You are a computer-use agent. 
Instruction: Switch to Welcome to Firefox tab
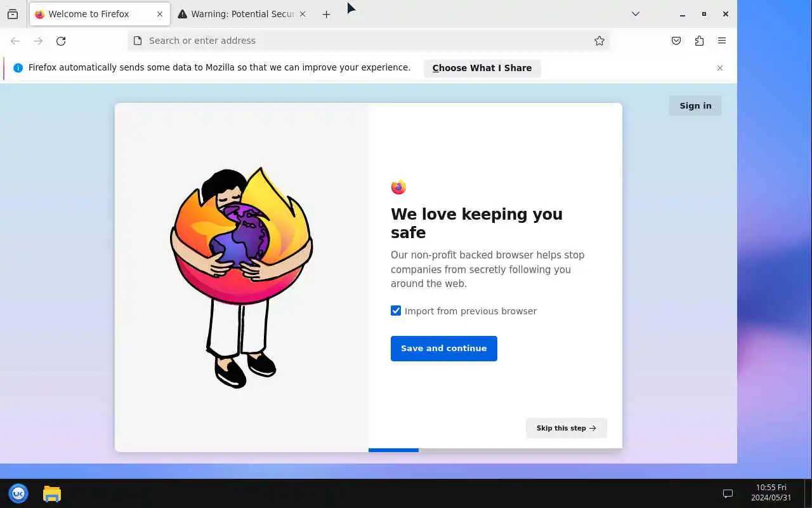(100, 14)
